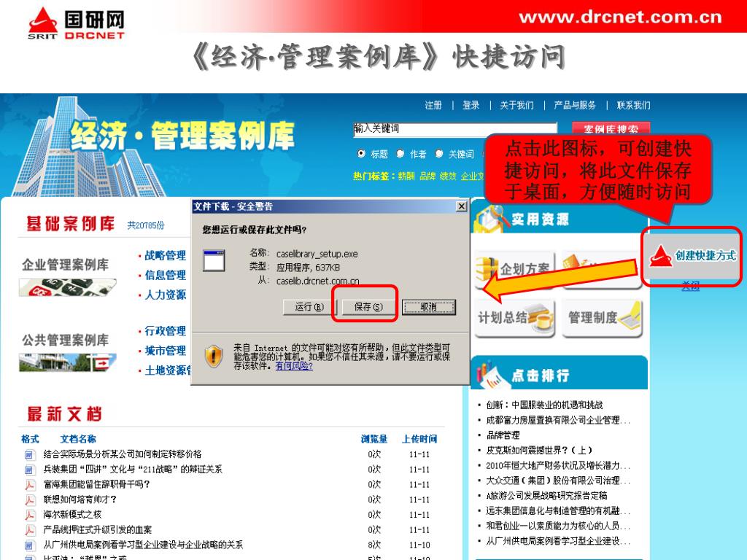Screen dimensions: 747x560
Task: Click the 国研网 DRCNET logo
Action: coord(76,23)
